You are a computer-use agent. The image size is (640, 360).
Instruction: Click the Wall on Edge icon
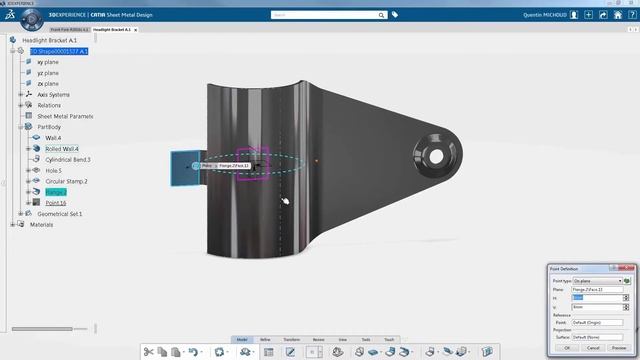pos(390,352)
